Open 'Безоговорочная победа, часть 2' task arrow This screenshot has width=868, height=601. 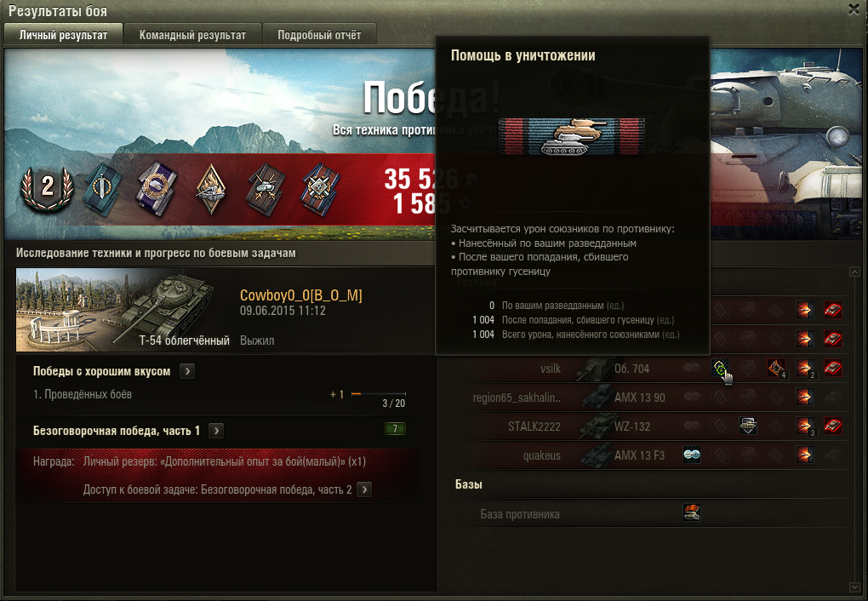click(x=364, y=489)
